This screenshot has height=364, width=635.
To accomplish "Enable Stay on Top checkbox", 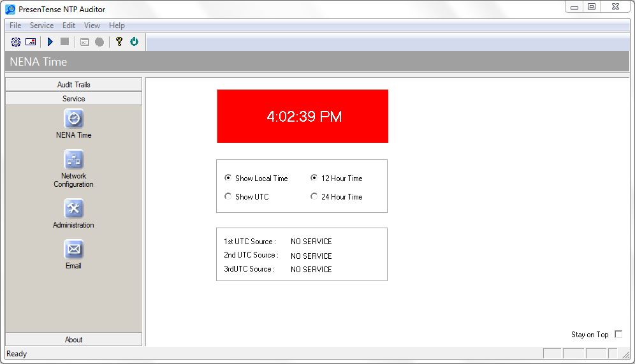I will (618, 334).
